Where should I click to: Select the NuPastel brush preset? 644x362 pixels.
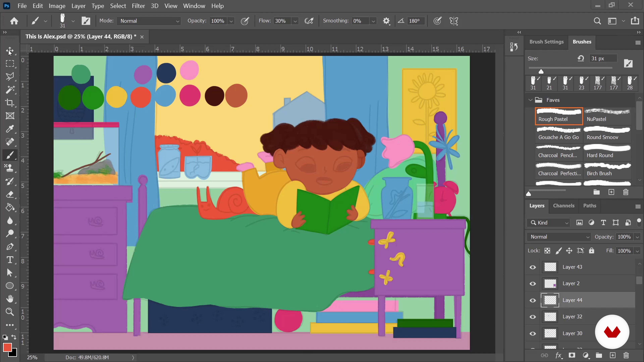(x=607, y=116)
